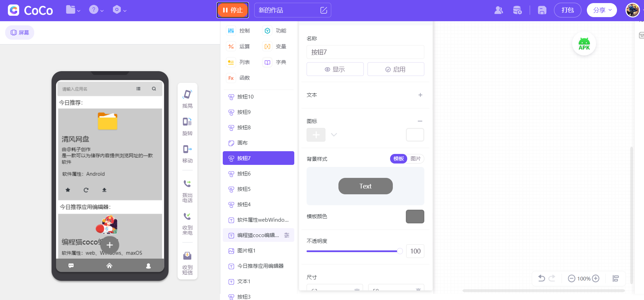Zoom out the workspace
Image resolution: width=644 pixels, height=300 pixels.
(x=571, y=278)
